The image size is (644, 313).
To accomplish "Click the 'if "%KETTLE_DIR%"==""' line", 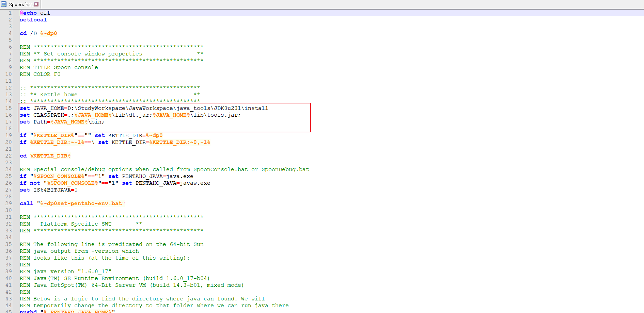I will pyautogui.click(x=91, y=135).
